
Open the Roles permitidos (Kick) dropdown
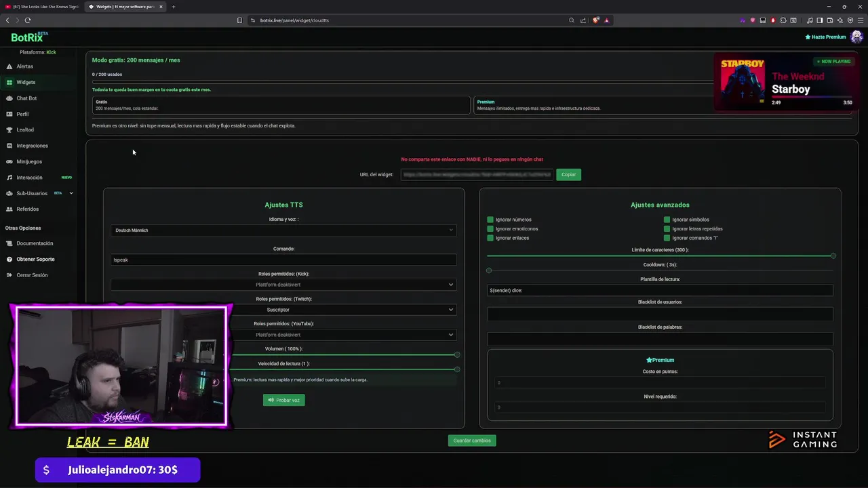pyautogui.click(x=283, y=285)
